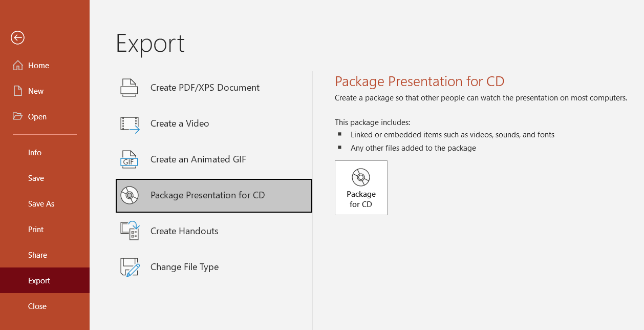Click the Change File Type pencil icon
Screen dimensions: 644x330
130,267
